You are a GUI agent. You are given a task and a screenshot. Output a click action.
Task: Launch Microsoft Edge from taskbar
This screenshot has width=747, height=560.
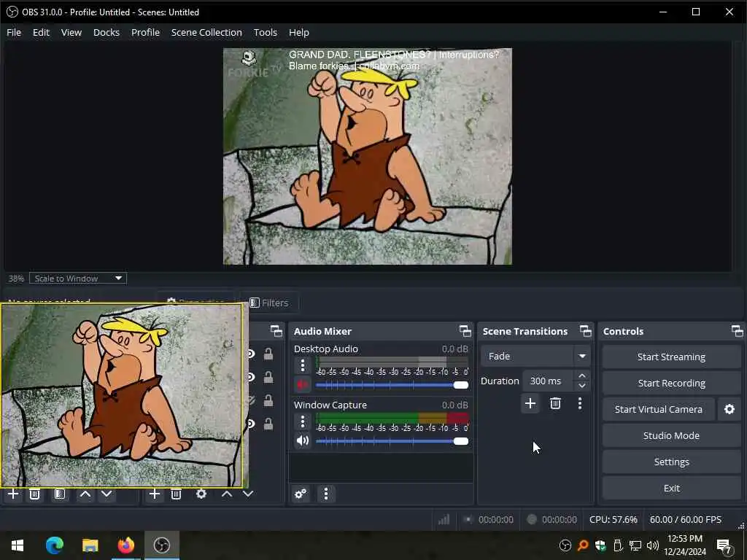point(54,545)
